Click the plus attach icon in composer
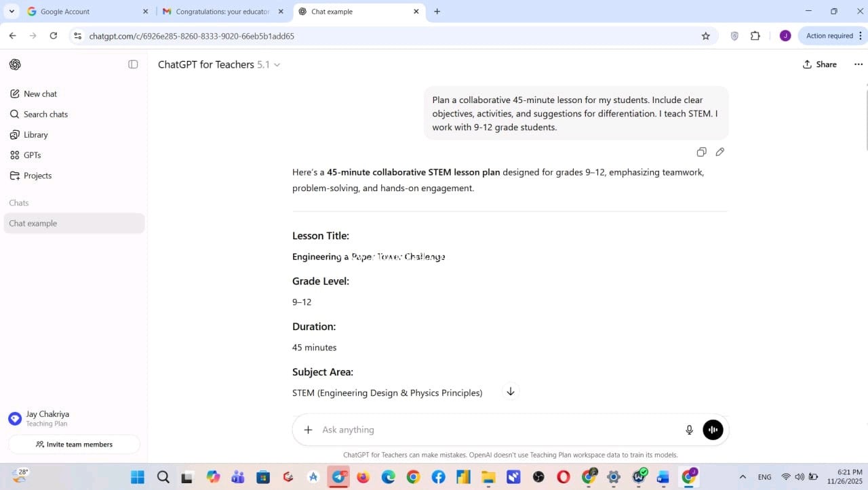 [308, 430]
